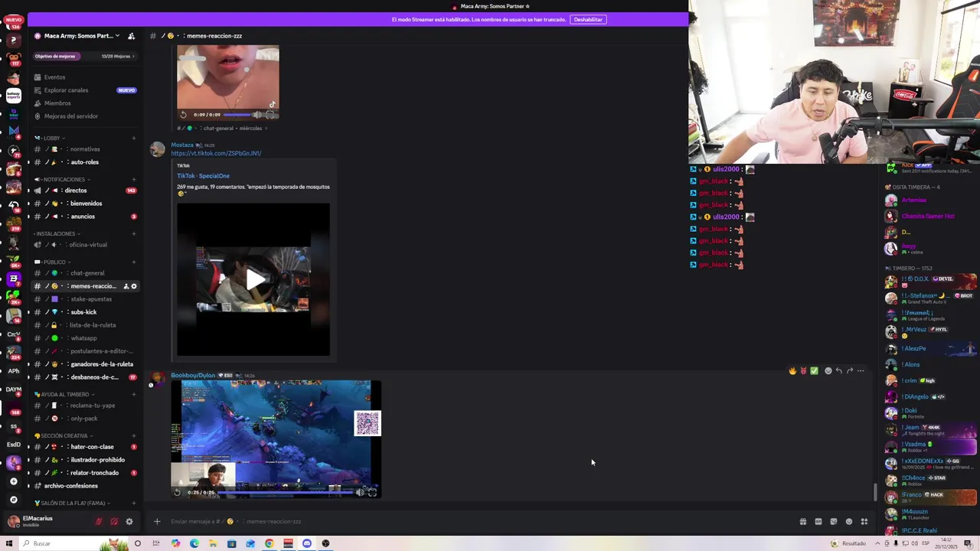Open the invite members icon beside server name

131,36
